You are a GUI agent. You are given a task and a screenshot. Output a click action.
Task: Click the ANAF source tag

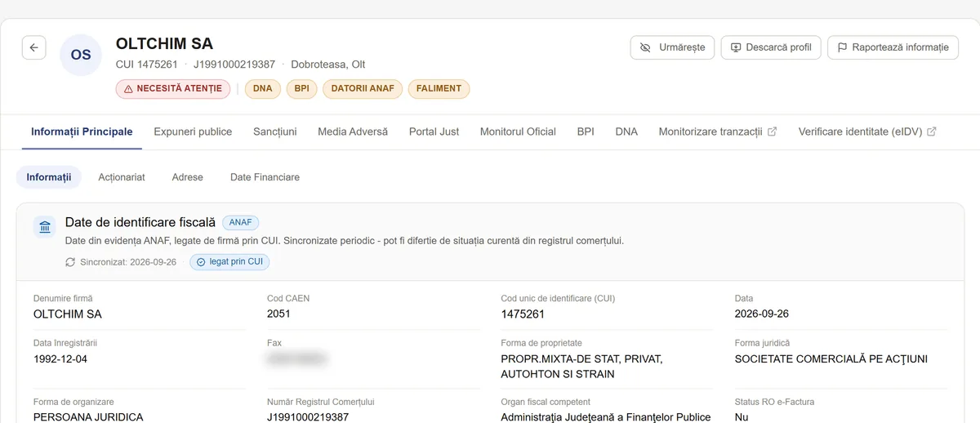click(x=241, y=222)
